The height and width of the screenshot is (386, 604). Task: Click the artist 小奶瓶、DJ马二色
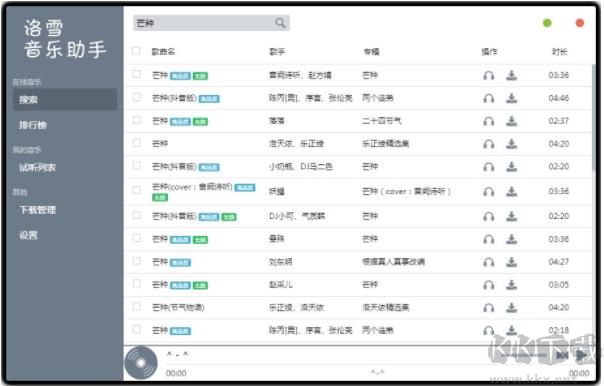(x=301, y=166)
